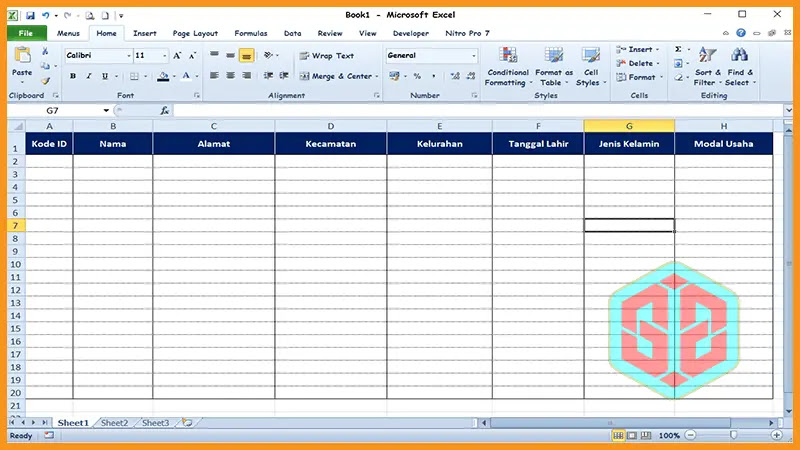800x450 pixels.
Task: Switch to Page Layout view icon in status bar
Action: tap(632, 435)
